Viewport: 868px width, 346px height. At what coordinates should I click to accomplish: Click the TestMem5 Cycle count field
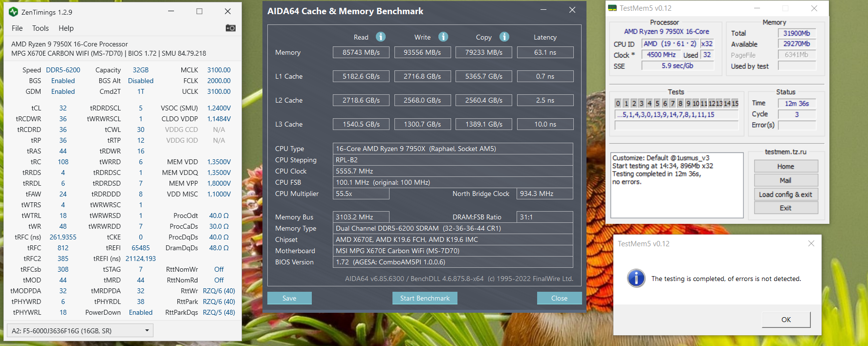coord(797,114)
